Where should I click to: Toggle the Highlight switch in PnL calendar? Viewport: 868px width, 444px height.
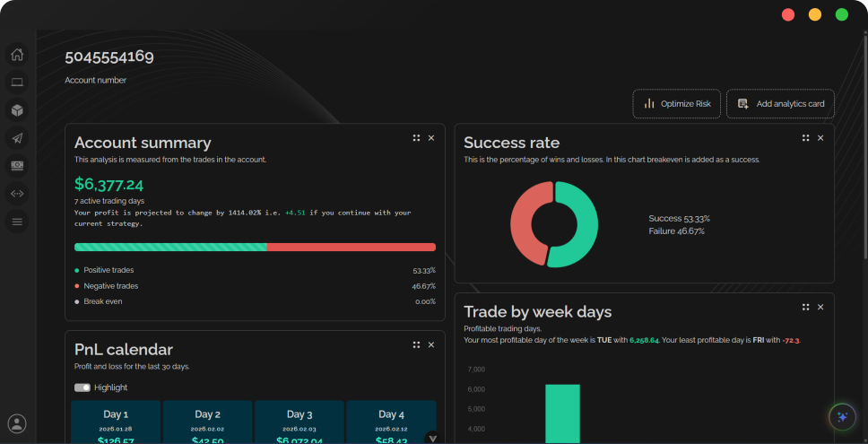point(82,387)
